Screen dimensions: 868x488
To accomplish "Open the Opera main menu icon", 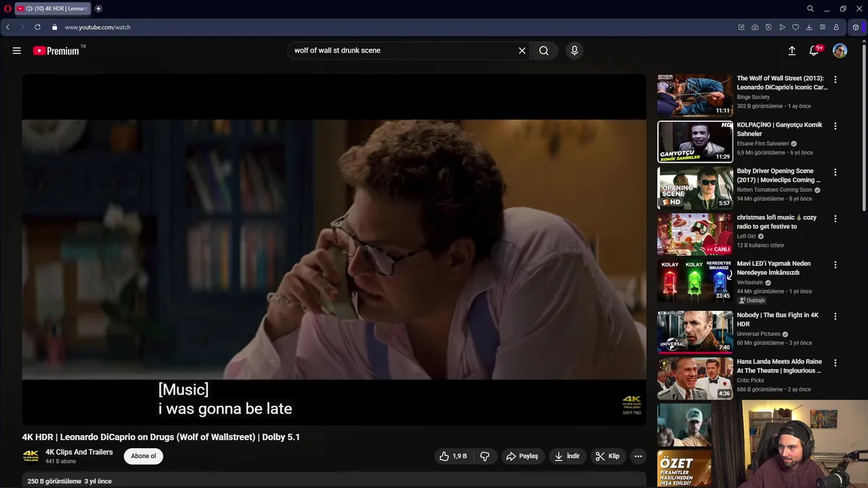I will click(7, 9).
